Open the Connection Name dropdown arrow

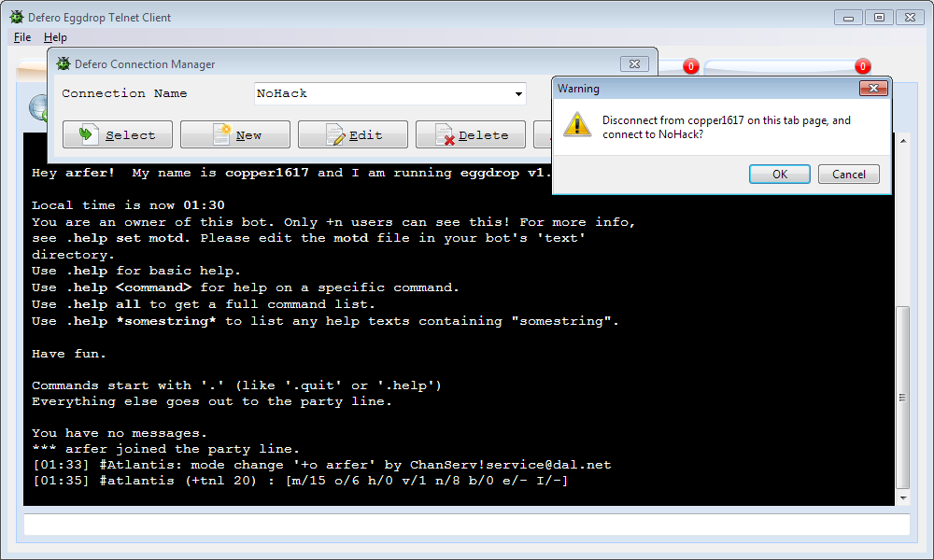(x=518, y=94)
